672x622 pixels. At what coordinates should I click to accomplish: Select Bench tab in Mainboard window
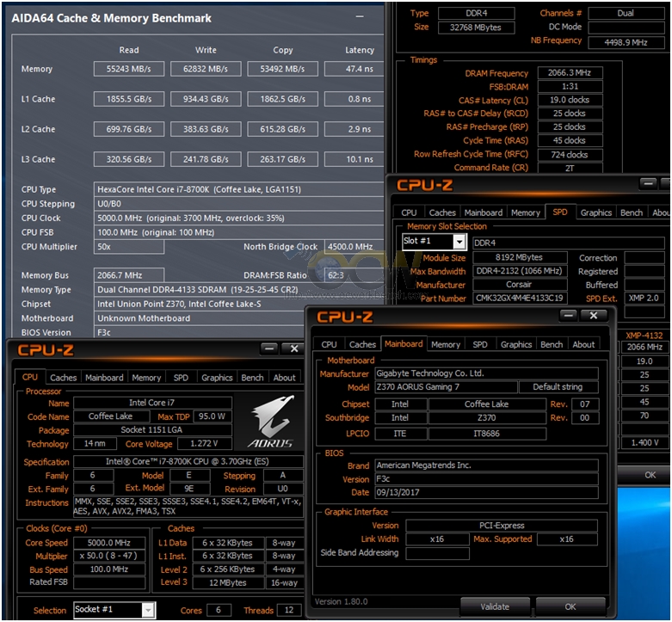(x=552, y=344)
